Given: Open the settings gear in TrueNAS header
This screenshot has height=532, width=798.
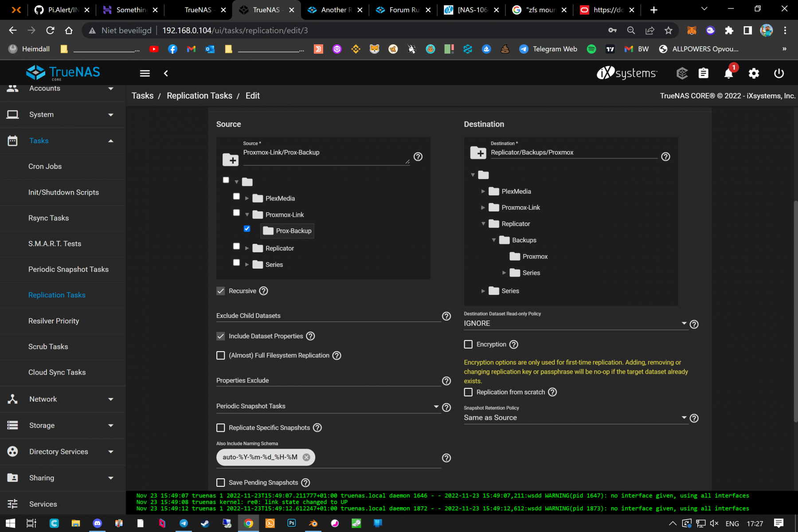Looking at the screenshot, I should tap(754, 73).
